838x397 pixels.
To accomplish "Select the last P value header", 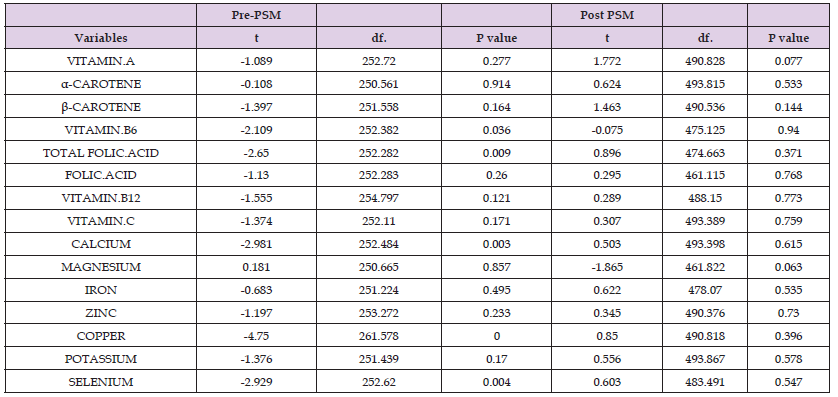I will tap(788, 38).
